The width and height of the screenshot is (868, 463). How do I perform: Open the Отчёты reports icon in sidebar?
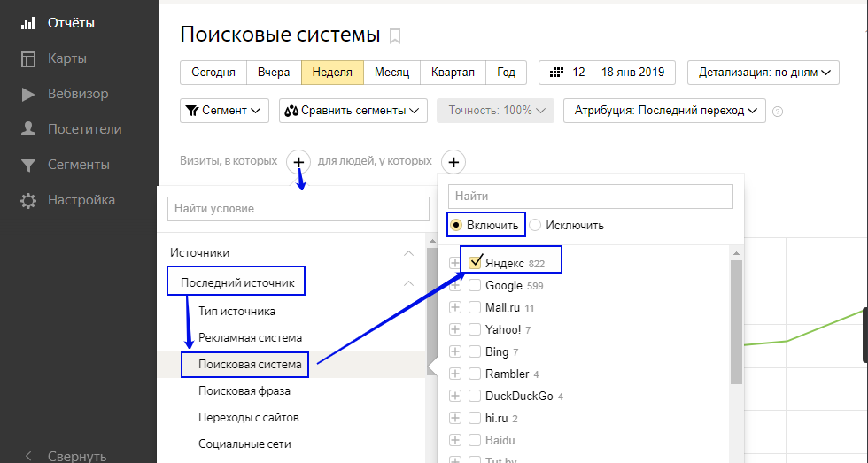tap(28, 23)
